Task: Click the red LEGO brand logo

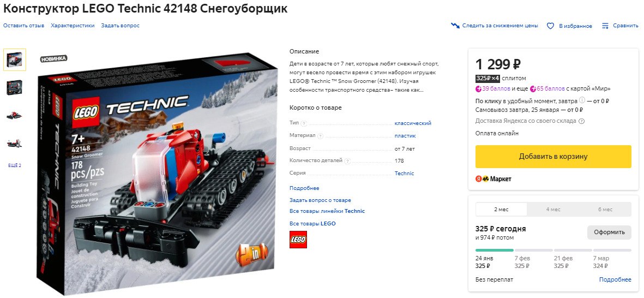Action: [x=298, y=240]
